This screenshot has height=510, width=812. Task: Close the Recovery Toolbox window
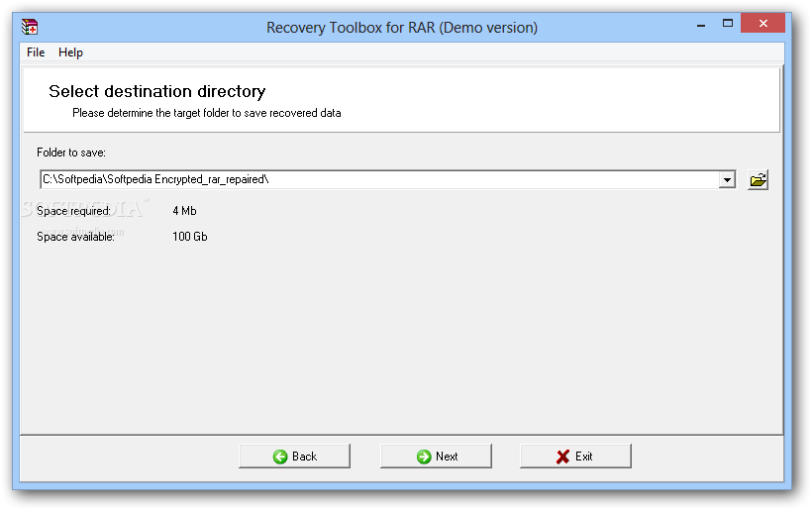point(762,24)
